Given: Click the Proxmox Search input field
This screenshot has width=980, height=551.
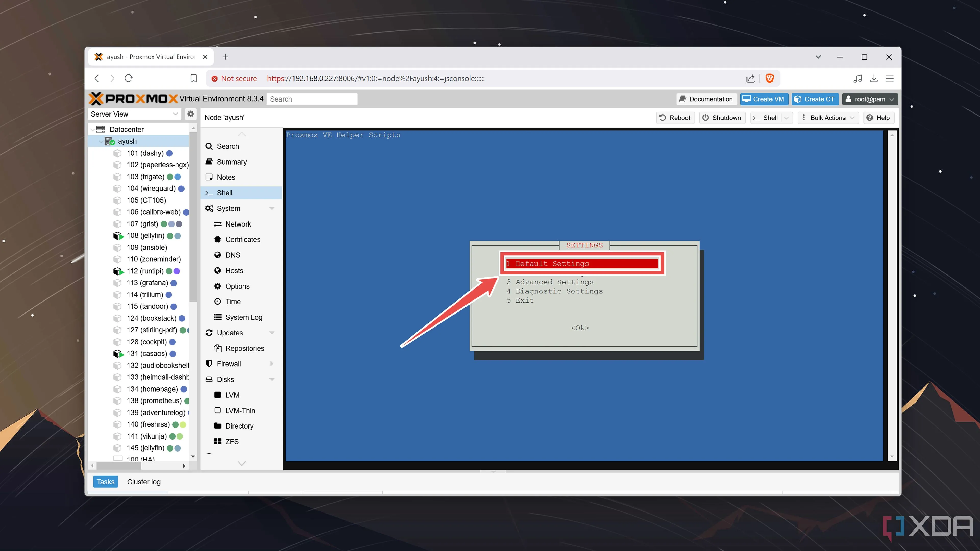Looking at the screenshot, I should coord(312,99).
